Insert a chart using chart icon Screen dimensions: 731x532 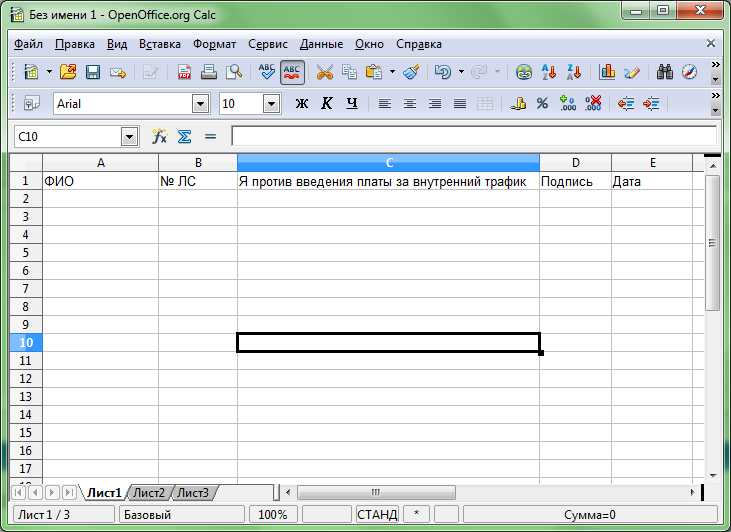click(x=607, y=72)
